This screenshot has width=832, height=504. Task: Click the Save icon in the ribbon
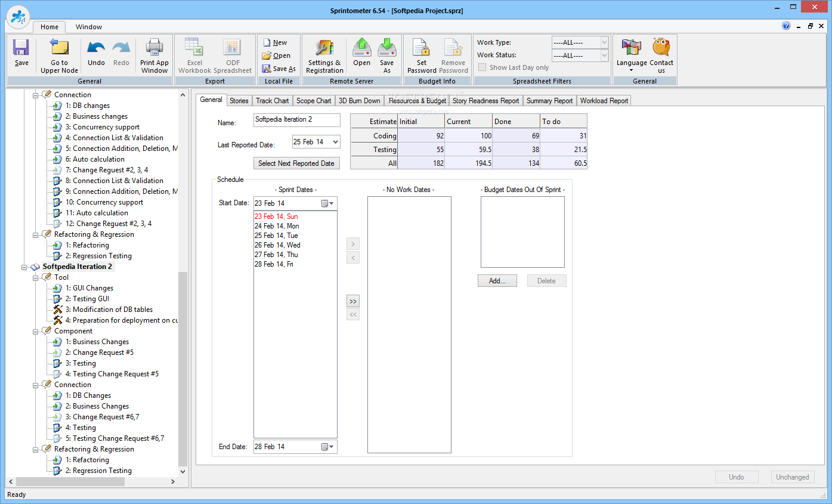point(21,48)
